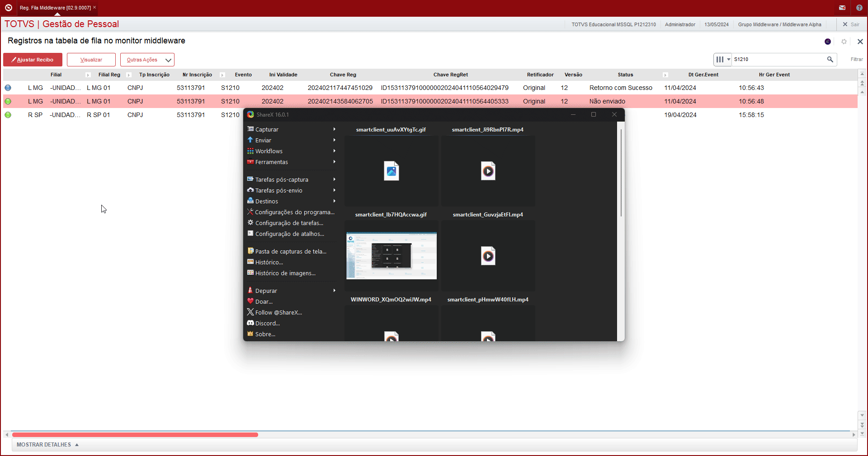Image resolution: width=868 pixels, height=456 pixels.
Task: Expand MOSTRAR DETALHES panel
Action: 47,445
